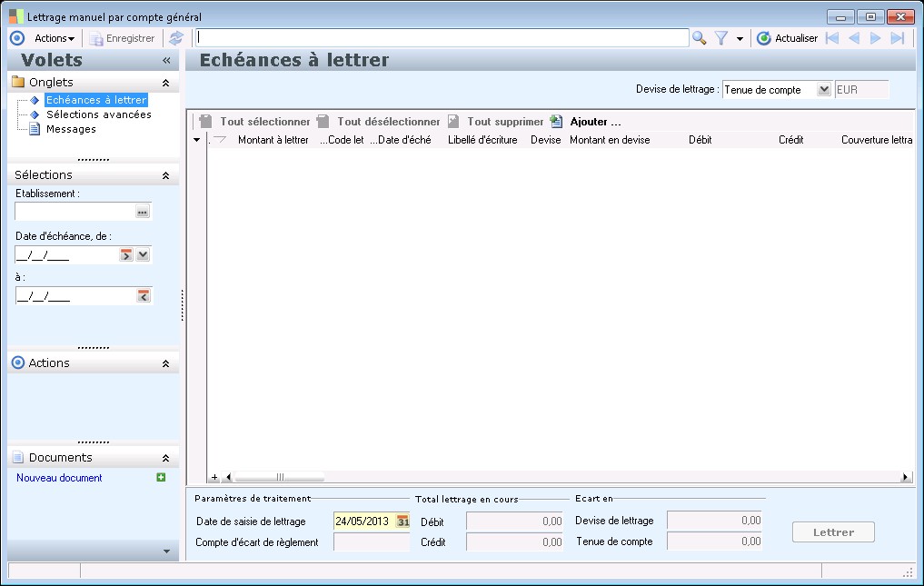
Task: Select Echéances à lettrer tree item
Action: tap(96, 100)
